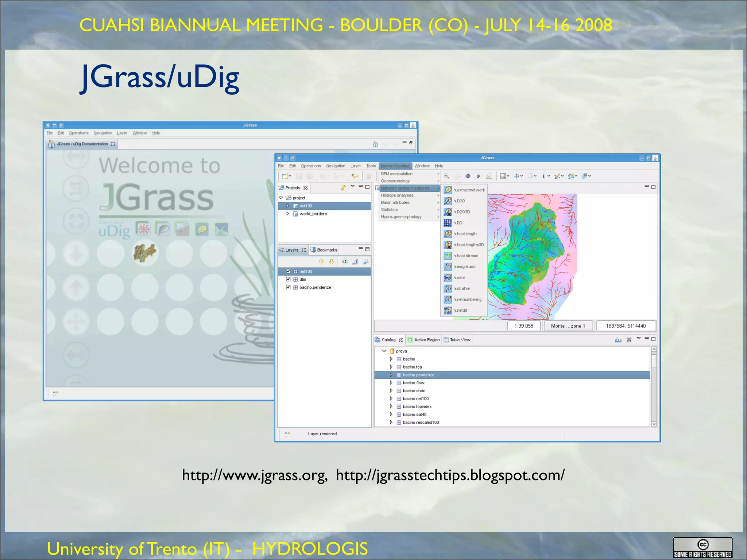This screenshot has height=560, width=747.
Task: Switch to Table View tab
Action: [457, 340]
